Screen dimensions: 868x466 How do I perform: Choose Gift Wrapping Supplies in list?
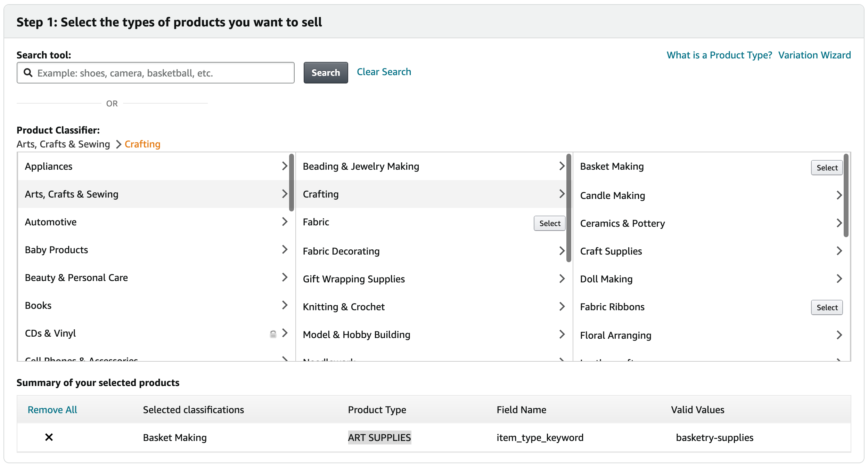click(x=354, y=279)
